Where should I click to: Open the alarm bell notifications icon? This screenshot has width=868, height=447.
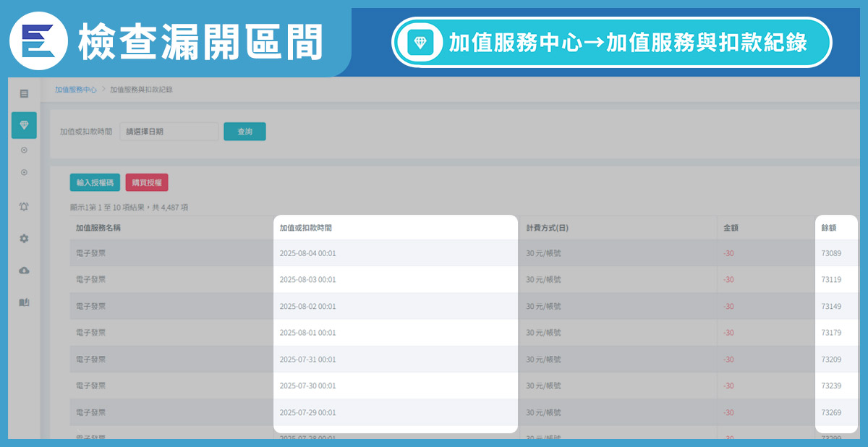click(x=24, y=207)
